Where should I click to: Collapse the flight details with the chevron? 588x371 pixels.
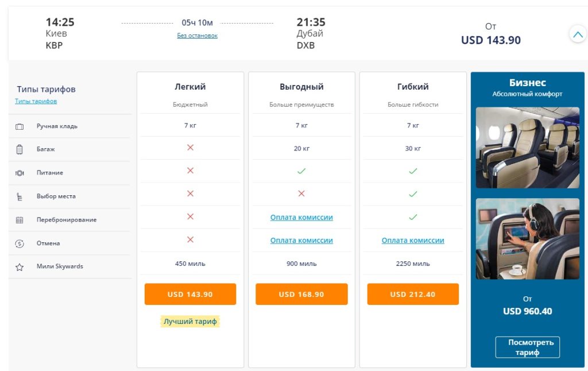pyautogui.click(x=577, y=34)
